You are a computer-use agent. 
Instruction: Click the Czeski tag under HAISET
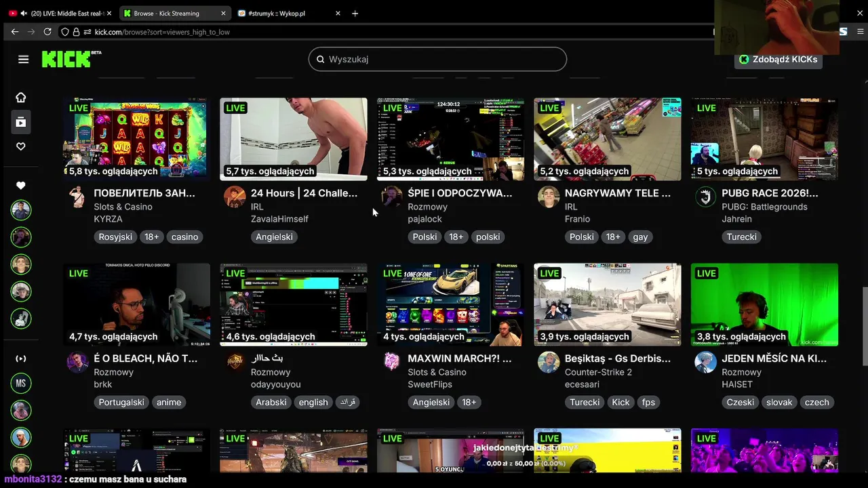pos(741,402)
